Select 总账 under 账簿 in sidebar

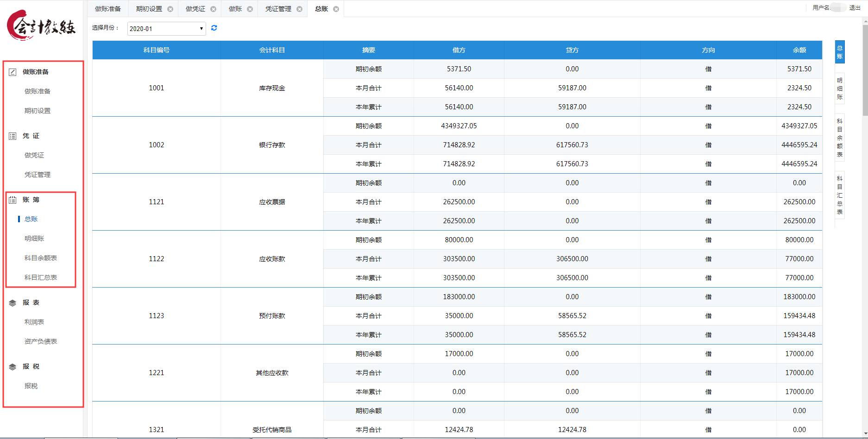31,219
